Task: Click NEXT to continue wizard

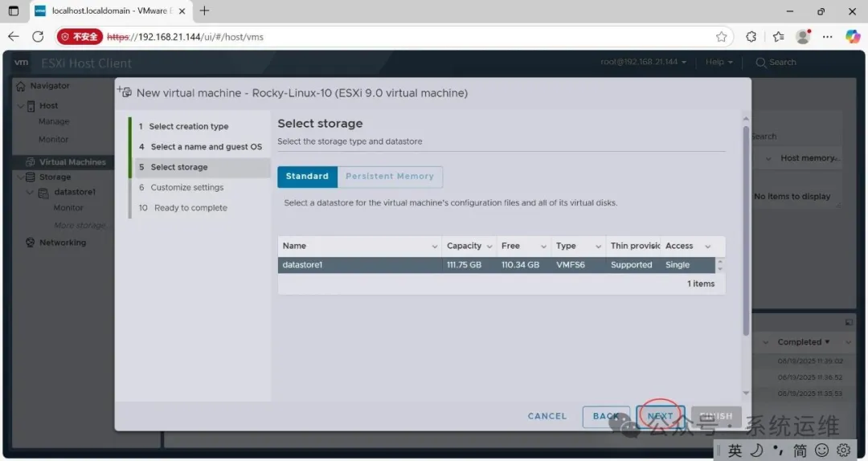Action: point(661,416)
